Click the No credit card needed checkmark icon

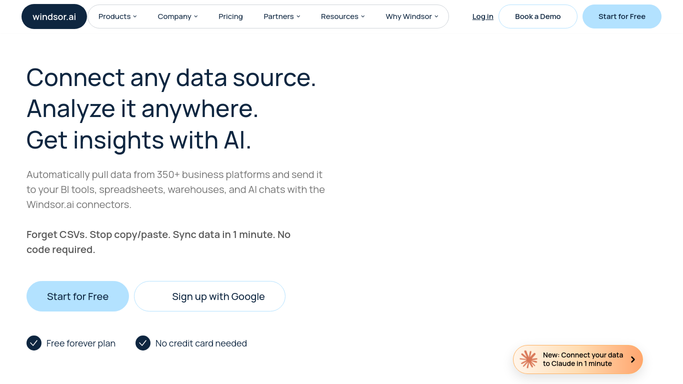point(142,343)
